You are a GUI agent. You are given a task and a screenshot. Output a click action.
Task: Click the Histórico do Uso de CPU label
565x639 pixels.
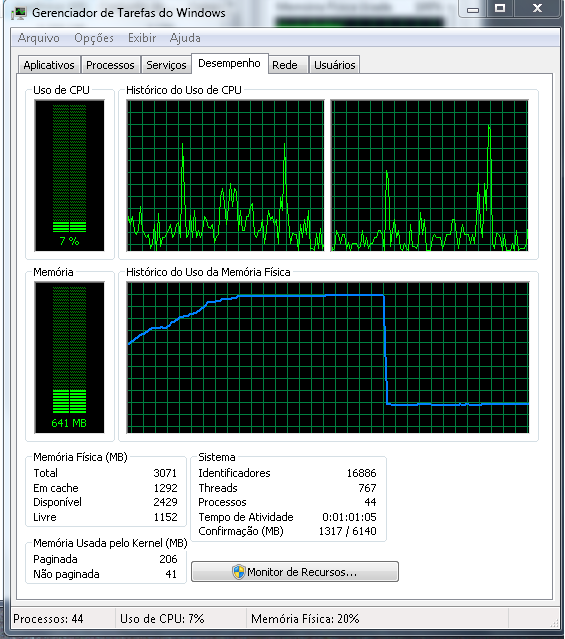pyautogui.click(x=184, y=90)
